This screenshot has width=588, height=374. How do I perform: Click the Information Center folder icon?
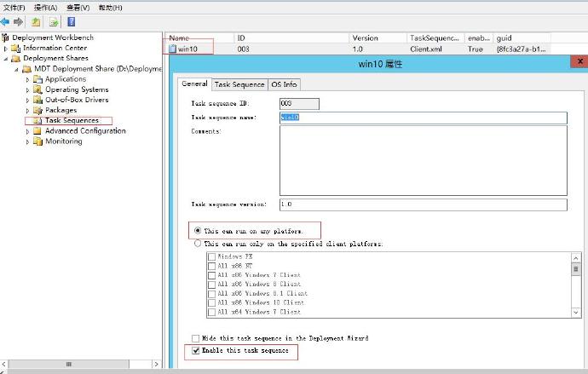[x=15, y=48]
